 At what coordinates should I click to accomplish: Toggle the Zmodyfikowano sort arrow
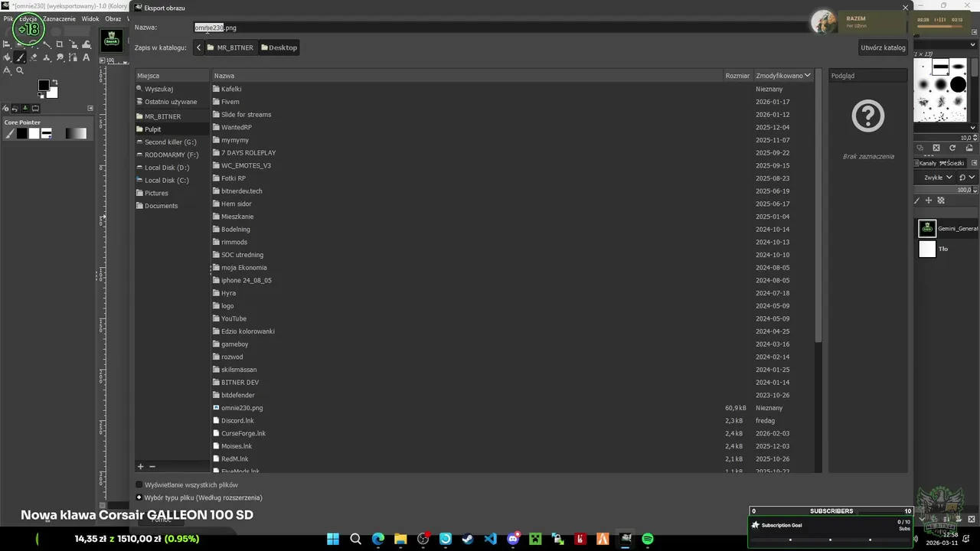pyautogui.click(x=807, y=76)
